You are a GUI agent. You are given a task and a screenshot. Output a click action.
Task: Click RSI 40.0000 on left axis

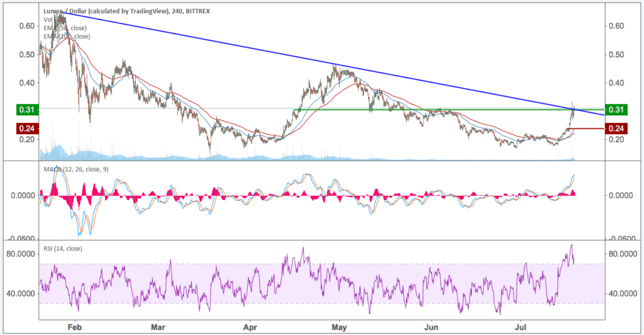pyautogui.click(x=21, y=293)
